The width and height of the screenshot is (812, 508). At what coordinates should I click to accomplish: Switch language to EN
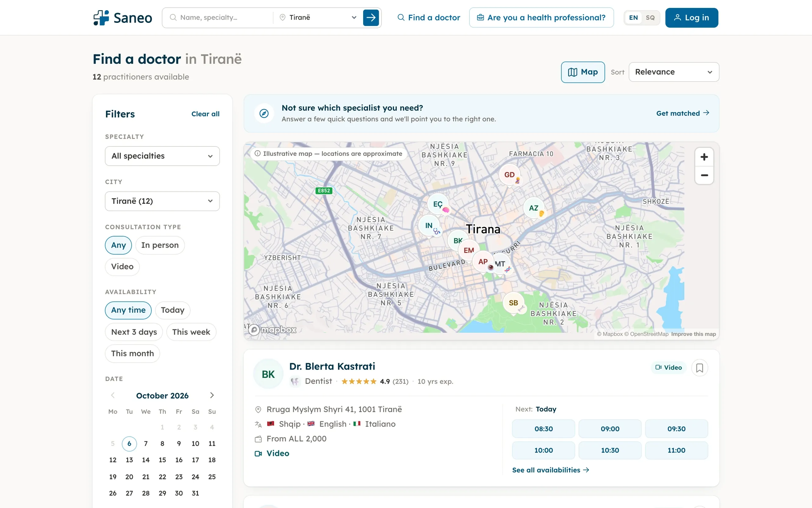pos(633,17)
